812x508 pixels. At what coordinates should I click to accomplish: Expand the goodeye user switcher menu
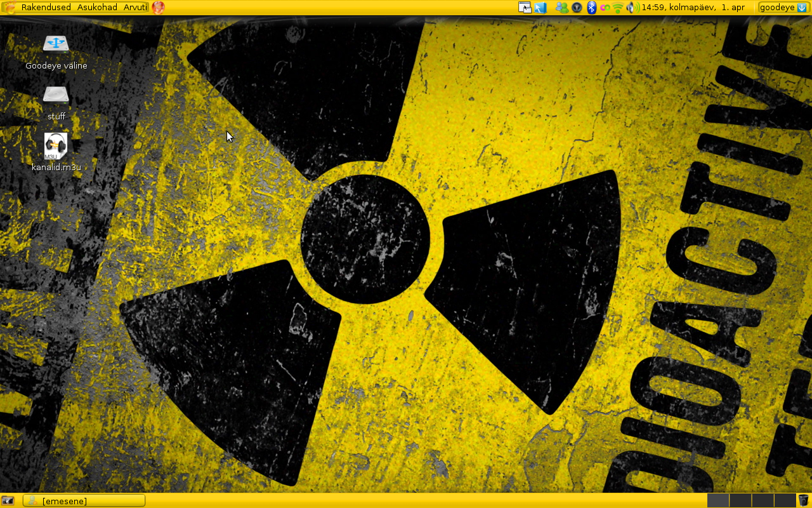coord(783,8)
